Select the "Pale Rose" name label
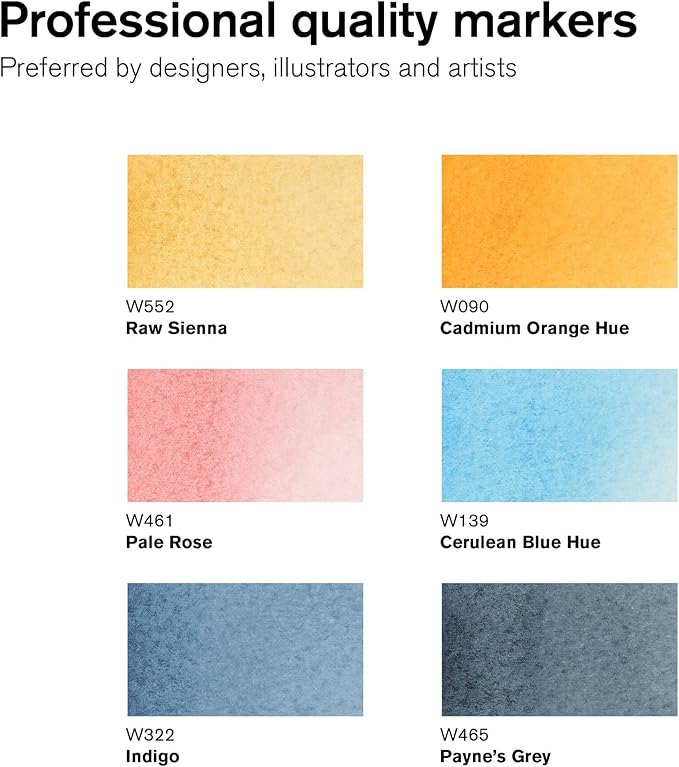This screenshot has height=767, width=679. click(x=170, y=542)
